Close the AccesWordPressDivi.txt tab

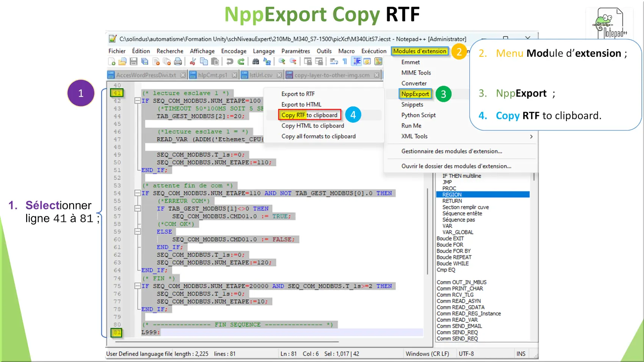coord(183,75)
